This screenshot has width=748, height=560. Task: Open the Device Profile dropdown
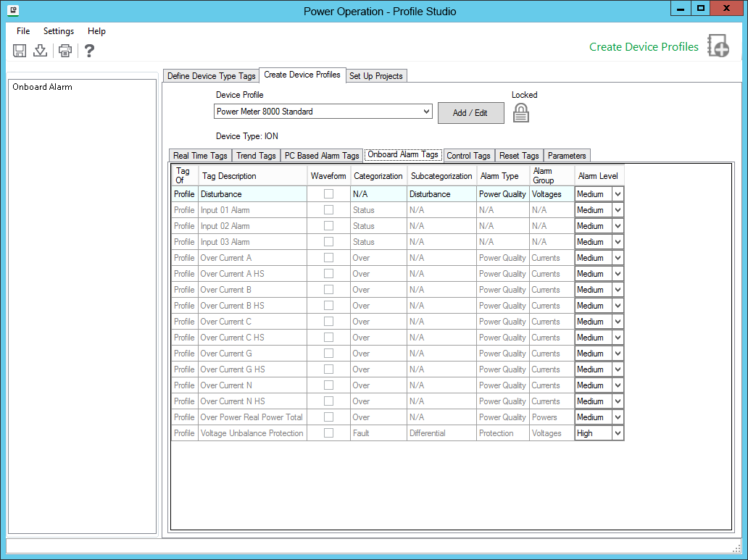[x=426, y=112]
